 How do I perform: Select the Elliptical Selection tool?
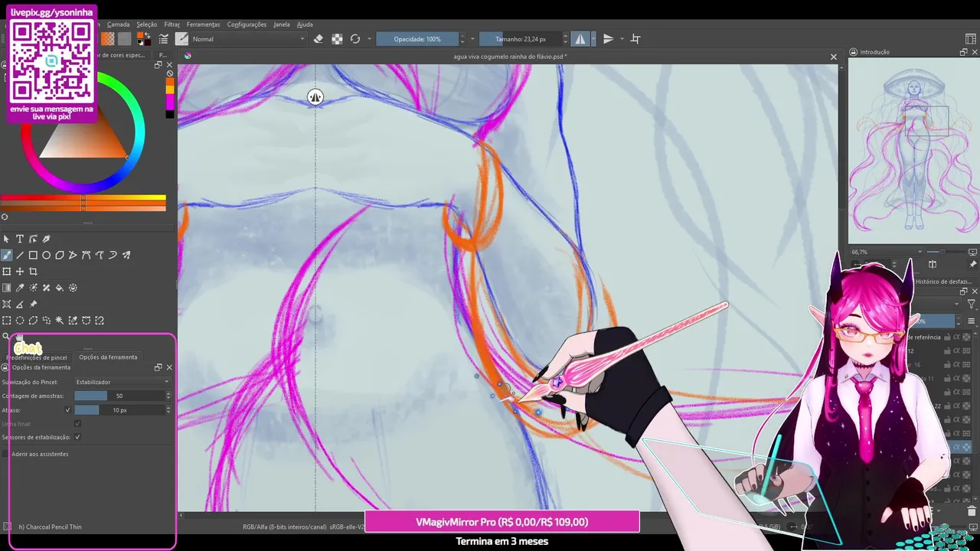pyautogui.click(x=20, y=321)
